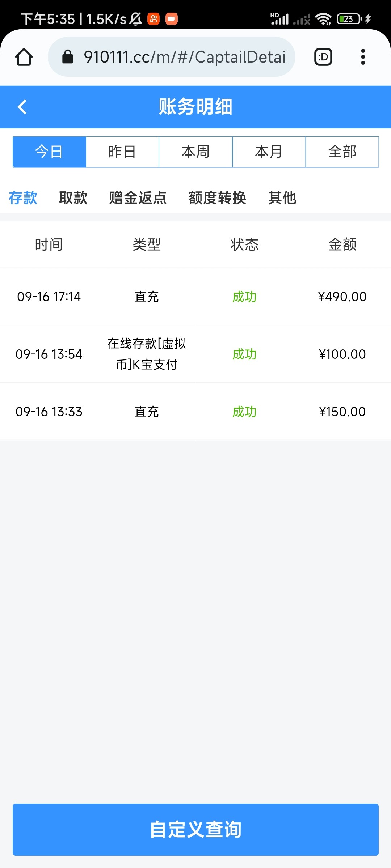Select the 本周 date filter
Screen dimensions: 391x868
click(x=195, y=152)
